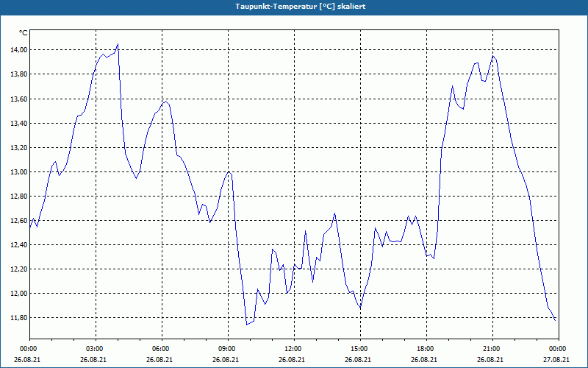Click the 06:00 time axis label
The width and height of the screenshot is (588, 368).
pyautogui.click(x=162, y=349)
